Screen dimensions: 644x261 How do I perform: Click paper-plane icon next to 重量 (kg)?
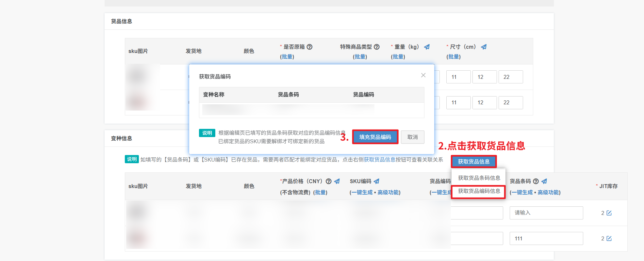(x=427, y=47)
